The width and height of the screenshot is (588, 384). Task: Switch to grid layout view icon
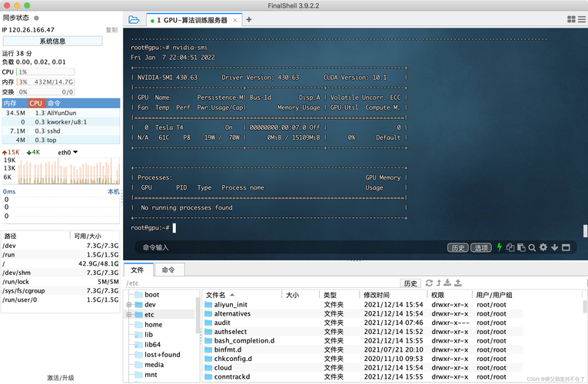click(571, 19)
